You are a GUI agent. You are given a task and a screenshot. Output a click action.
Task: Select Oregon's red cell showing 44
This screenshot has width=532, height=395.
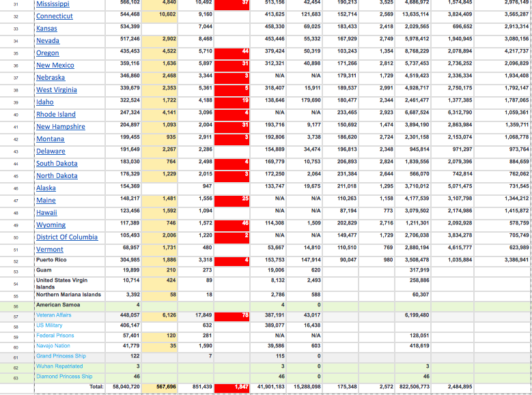pyautogui.click(x=232, y=55)
